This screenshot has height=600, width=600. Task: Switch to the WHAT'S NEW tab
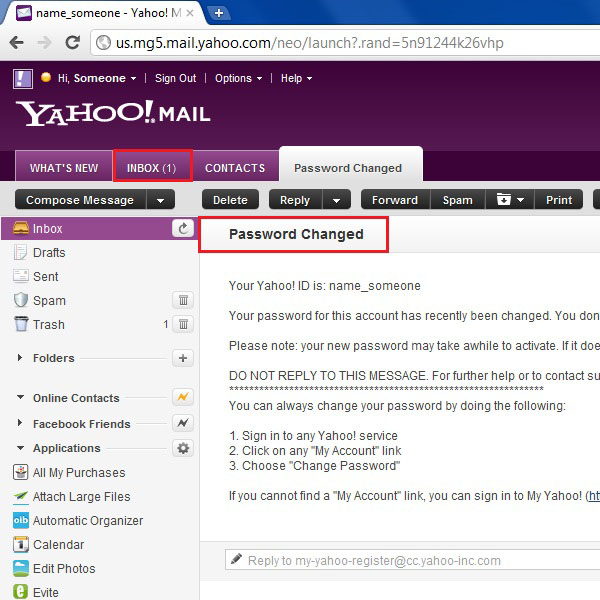click(64, 166)
